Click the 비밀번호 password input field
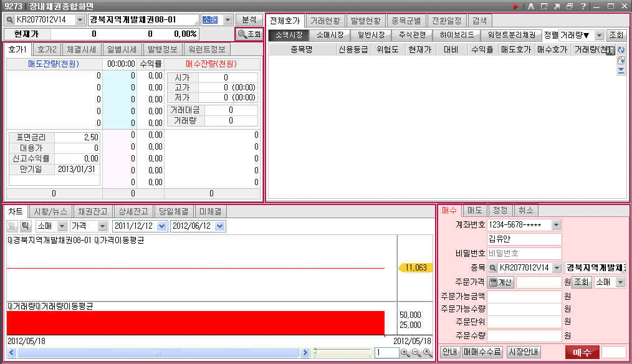The height and width of the screenshot is (364, 632). click(524, 254)
